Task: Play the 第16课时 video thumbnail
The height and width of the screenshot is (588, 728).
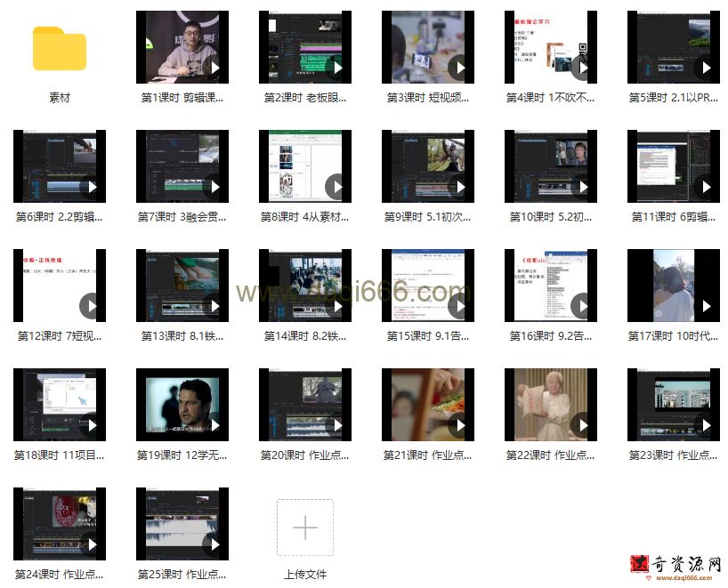Action: [x=551, y=286]
